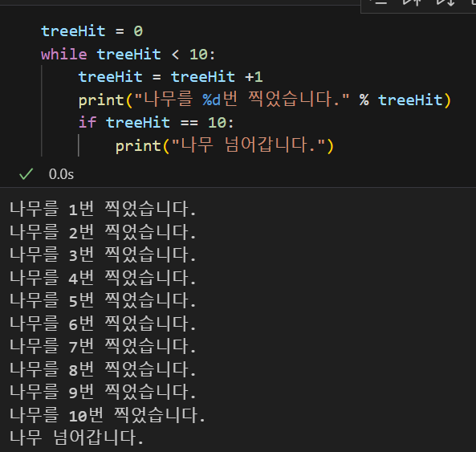Click the code line print("나무 넘어갑니다.")
The width and height of the screenshot is (476, 452).
point(225,145)
